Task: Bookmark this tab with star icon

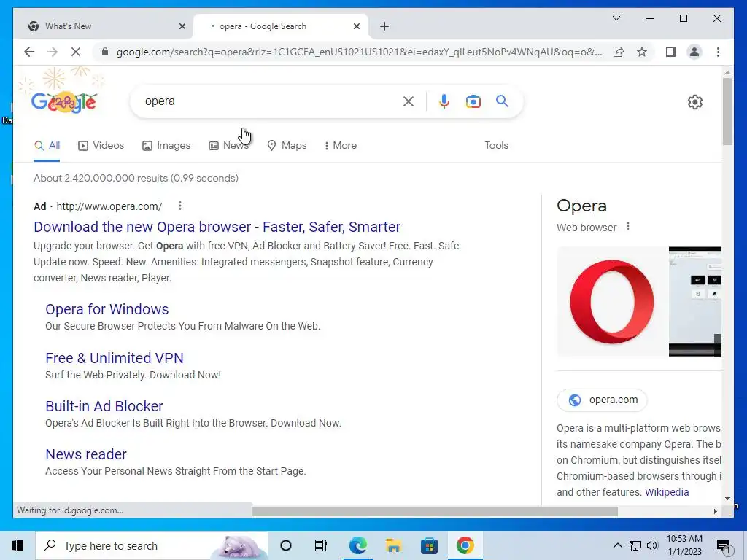Action: click(642, 52)
